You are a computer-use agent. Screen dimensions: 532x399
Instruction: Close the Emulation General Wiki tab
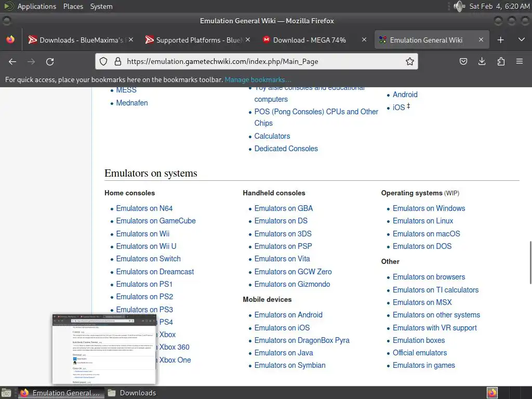coord(481,39)
